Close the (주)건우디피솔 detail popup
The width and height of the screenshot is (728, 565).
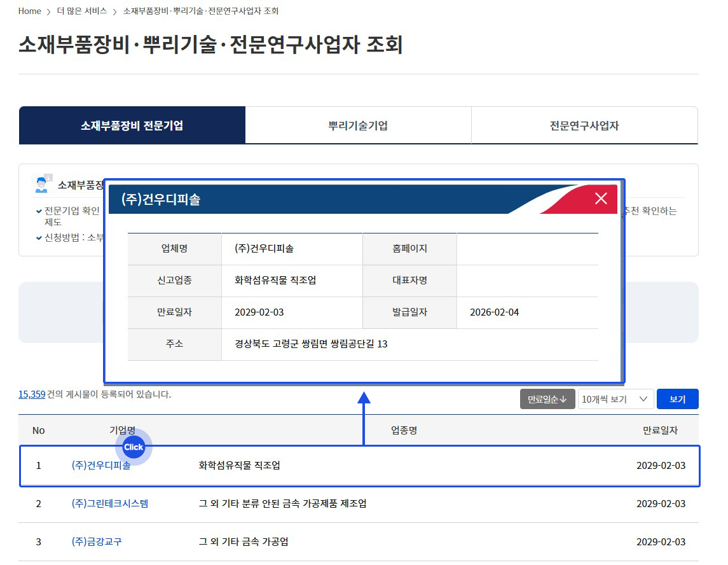tap(600, 199)
